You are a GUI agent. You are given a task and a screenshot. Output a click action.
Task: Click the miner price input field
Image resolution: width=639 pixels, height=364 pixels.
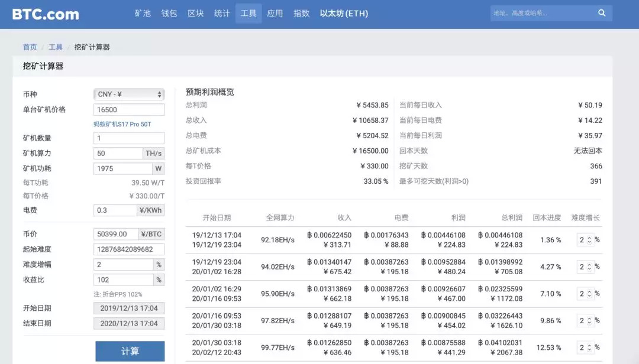(x=129, y=110)
